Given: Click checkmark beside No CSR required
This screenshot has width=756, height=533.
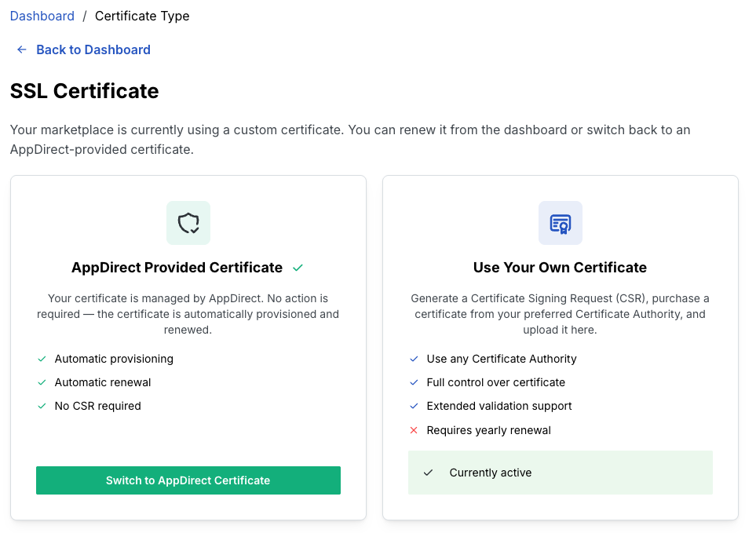Looking at the screenshot, I should click(42, 407).
